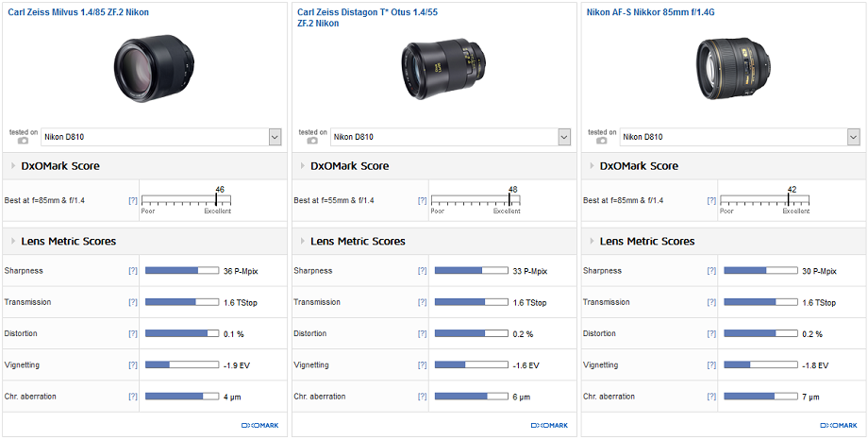Collapse DxOMark Score section for Milvus lens
Image resolution: width=868 pixels, height=440 pixels.
[x=12, y=165]
